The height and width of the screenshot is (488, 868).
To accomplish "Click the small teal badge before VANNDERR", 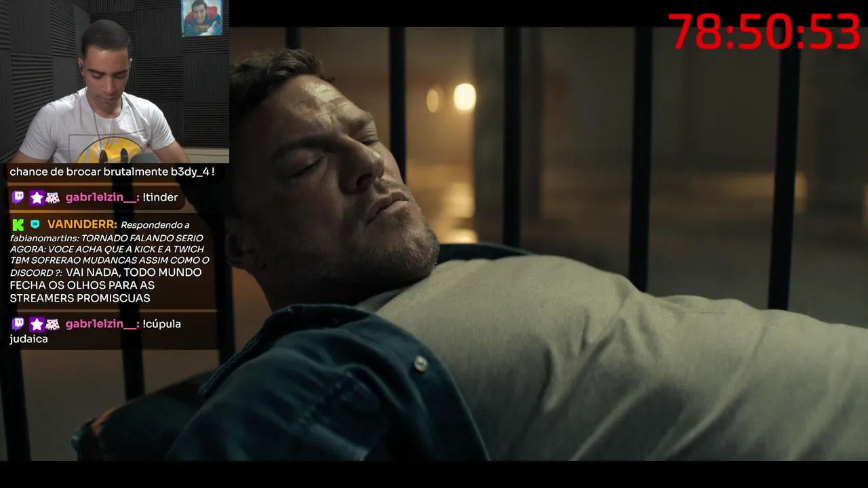I will point(35,224).
